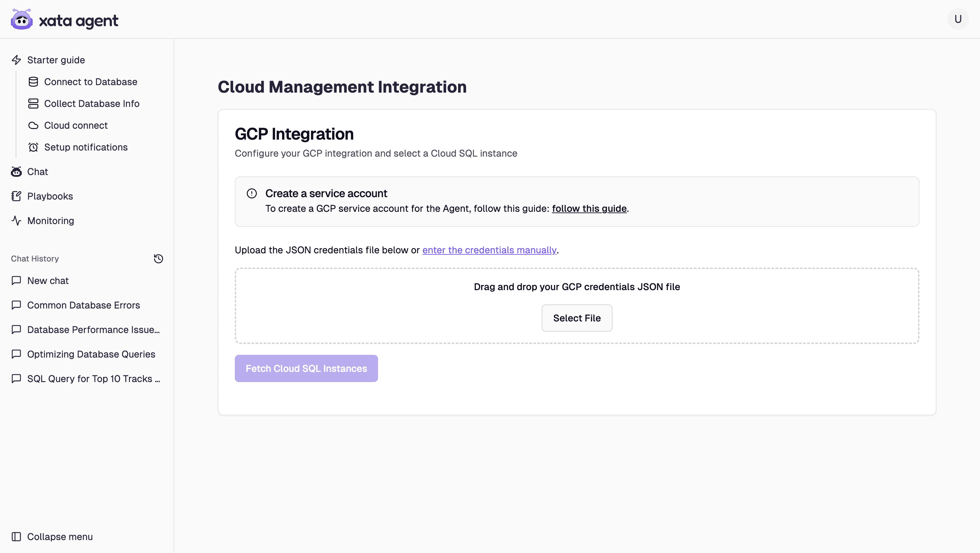Viewport: 980px width, 553px height.
Task: Select the Chat robot icon in sidebar
Action: [16, 172]
